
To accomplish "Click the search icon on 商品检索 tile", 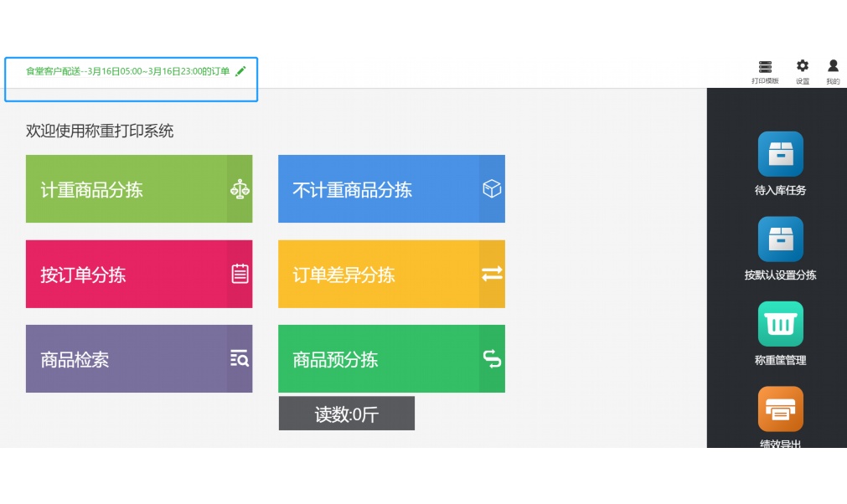I will point(238,358).
